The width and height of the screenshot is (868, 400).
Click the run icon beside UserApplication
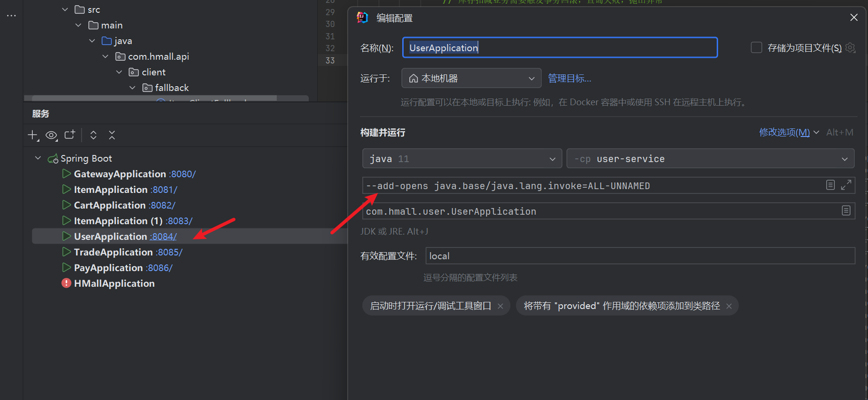coord(66,236)
